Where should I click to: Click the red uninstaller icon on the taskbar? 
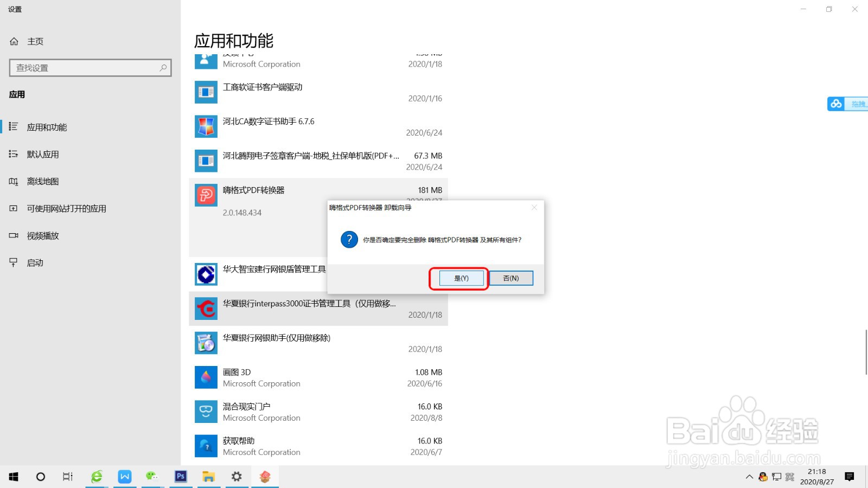265,477
